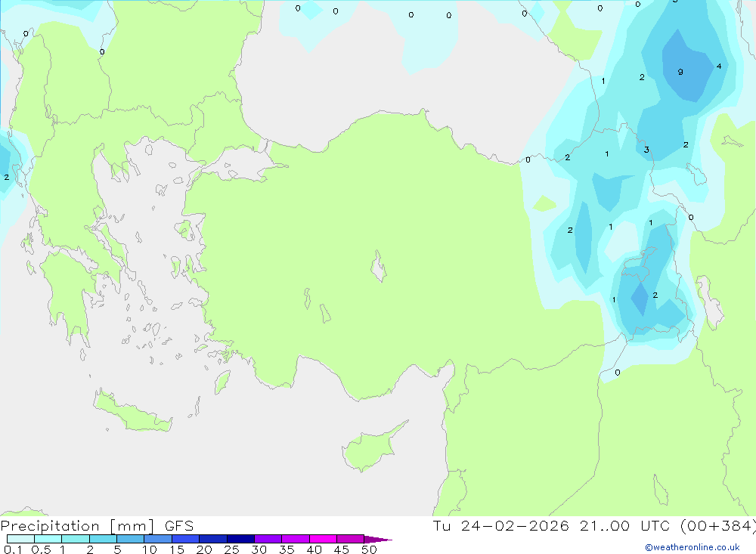The height and width of the screenshot is (554, 756).
Task: Open the weatheronline.co.uk link
Action: [x=692, y=547]
